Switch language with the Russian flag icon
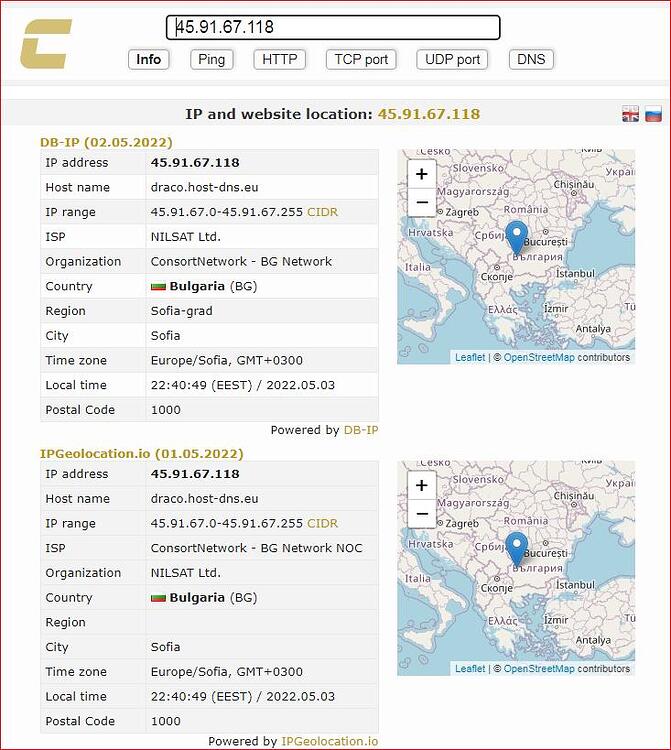 653,114
